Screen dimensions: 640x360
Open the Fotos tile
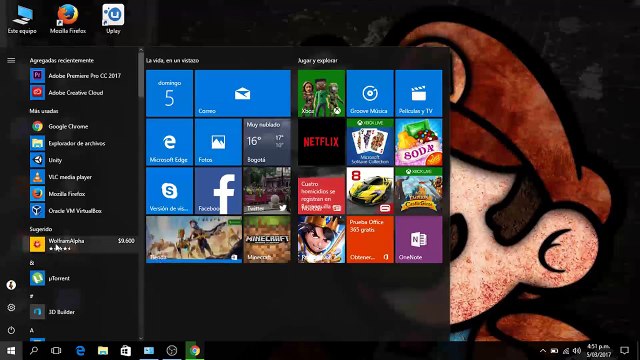coord(218,142)
